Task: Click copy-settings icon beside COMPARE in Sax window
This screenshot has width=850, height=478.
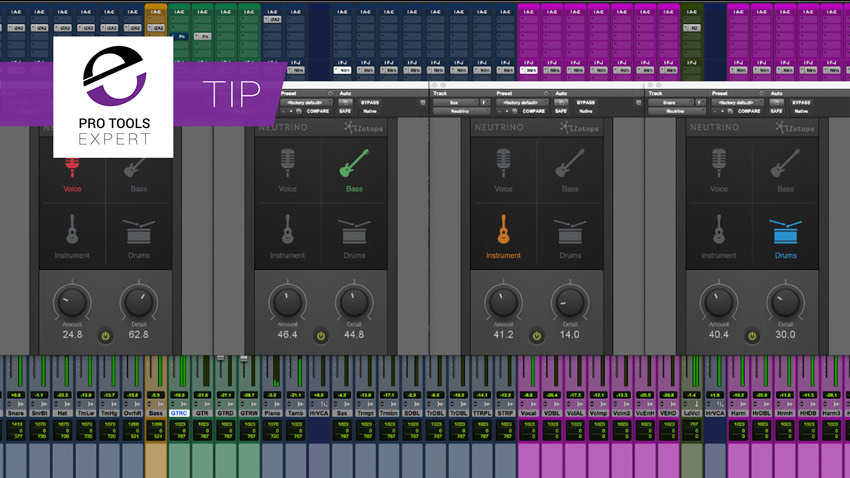Action: [514, 111]
